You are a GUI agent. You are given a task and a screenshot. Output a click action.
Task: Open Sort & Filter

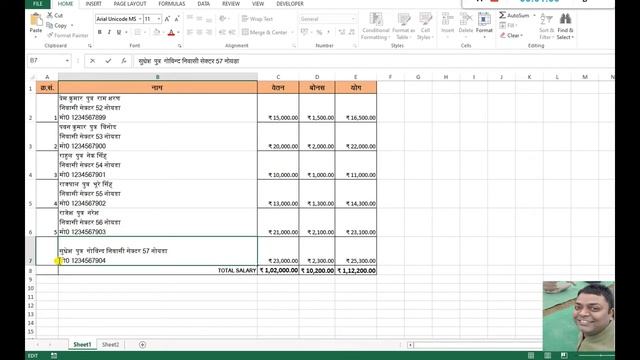tap(546, 26)
